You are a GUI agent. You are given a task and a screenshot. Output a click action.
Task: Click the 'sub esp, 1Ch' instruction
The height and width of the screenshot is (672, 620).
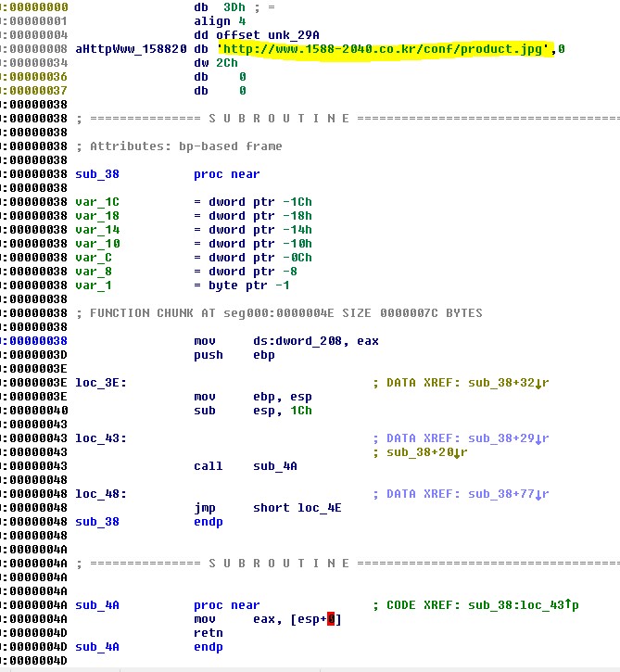[252, 410]
